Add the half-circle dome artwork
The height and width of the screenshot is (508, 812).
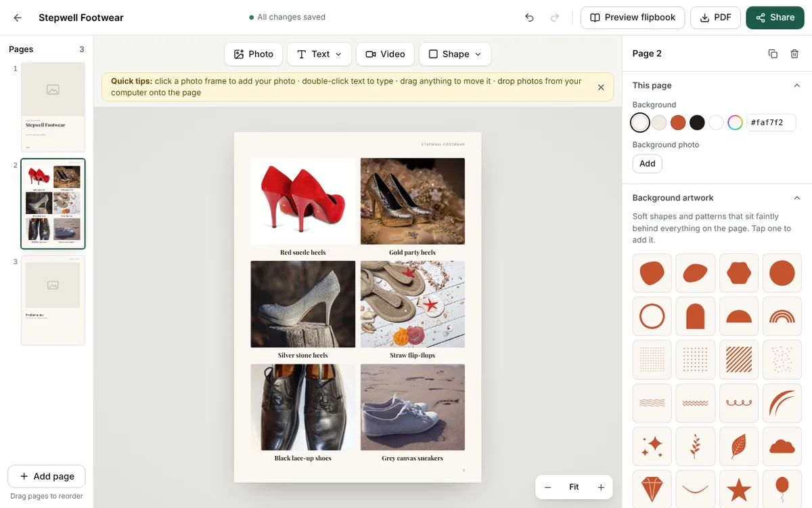[x=739, y=316]
